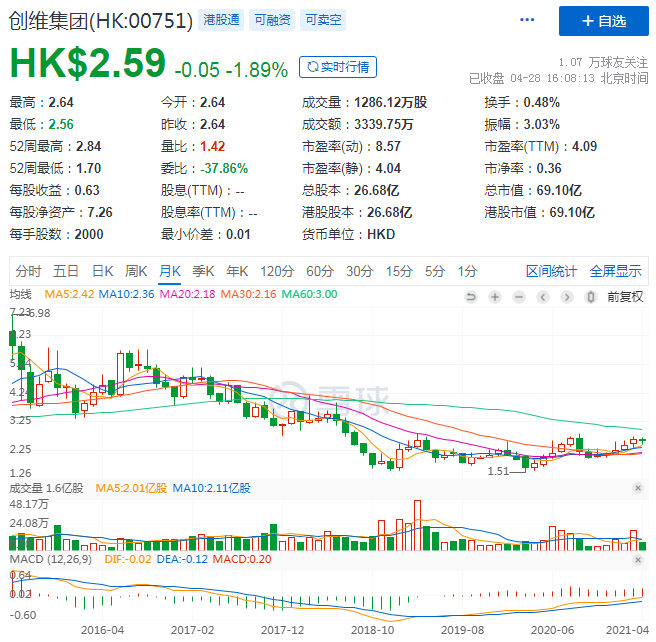Toggle 全屏显示 full screen display

click(x=615, y=271)
